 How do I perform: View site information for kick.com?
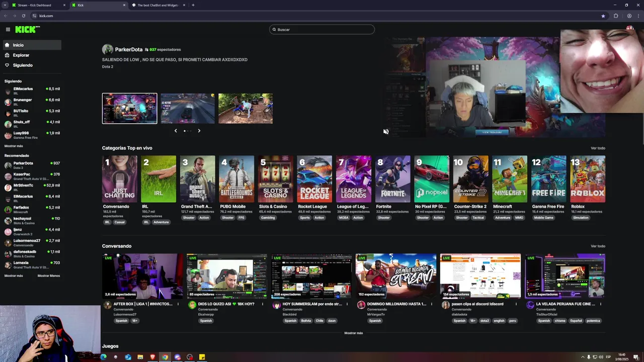[34, 16]
